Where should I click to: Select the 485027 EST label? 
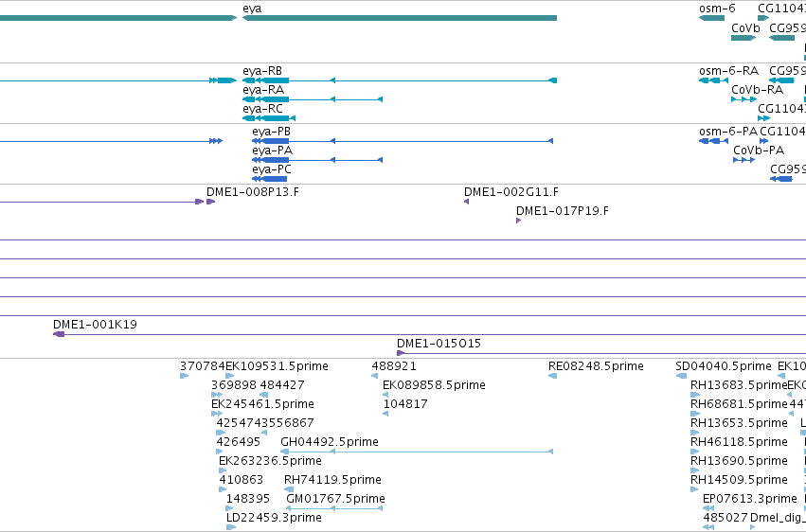[x=725, y=518]
